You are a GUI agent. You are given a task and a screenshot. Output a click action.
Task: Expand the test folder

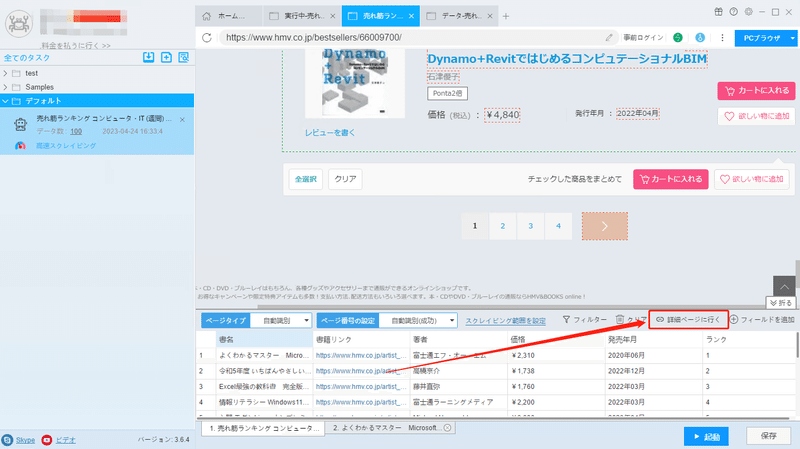tap(5, 73)
